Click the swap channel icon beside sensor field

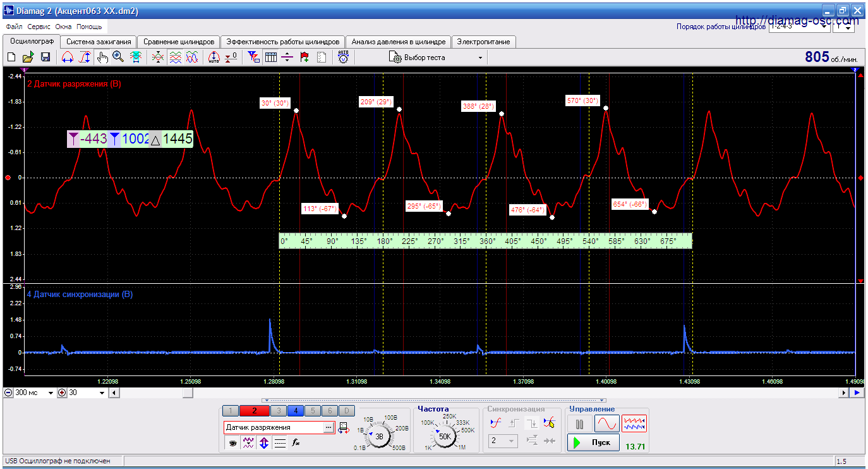pyautogui.click(x=344, y=428)
